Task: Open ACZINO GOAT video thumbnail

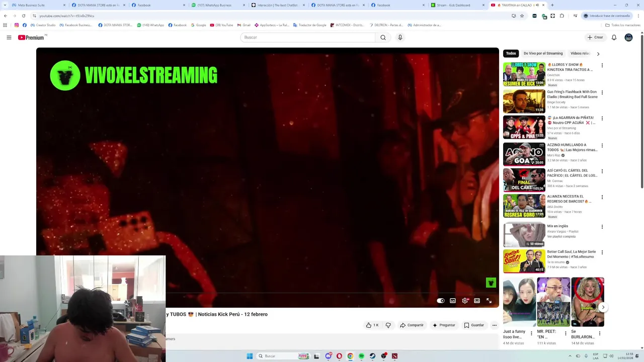Action: coord(524,154)
